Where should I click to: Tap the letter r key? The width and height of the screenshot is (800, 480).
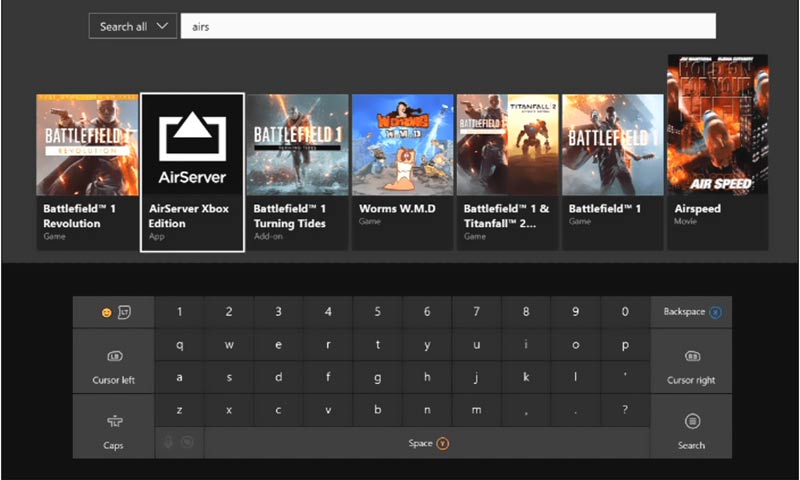click(328, 345)
